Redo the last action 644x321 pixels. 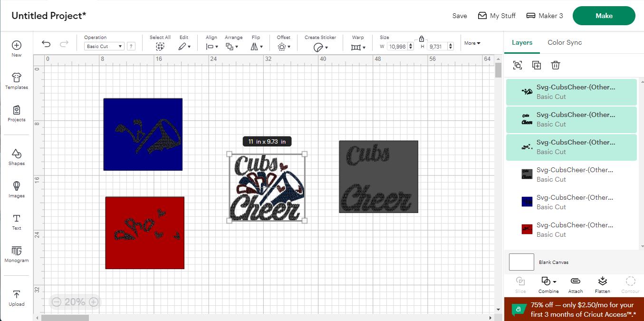click(64, 44)
